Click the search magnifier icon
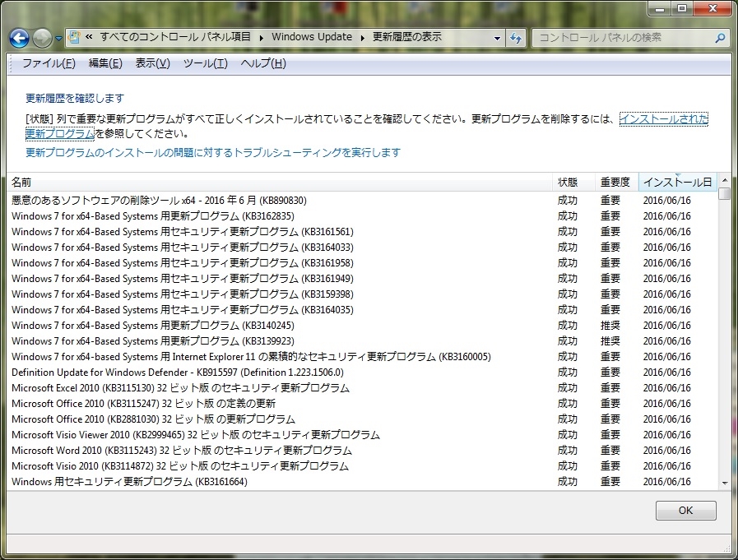 [720, 38]
